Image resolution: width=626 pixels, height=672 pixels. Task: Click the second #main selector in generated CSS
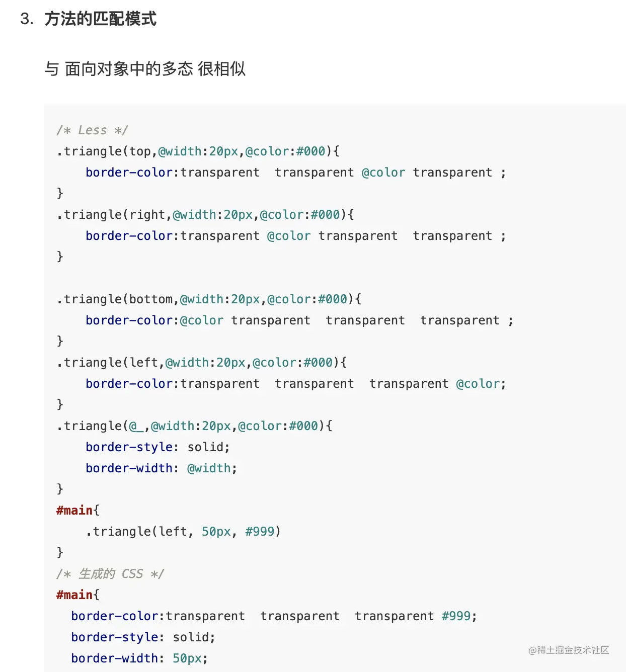pos(74,595)
